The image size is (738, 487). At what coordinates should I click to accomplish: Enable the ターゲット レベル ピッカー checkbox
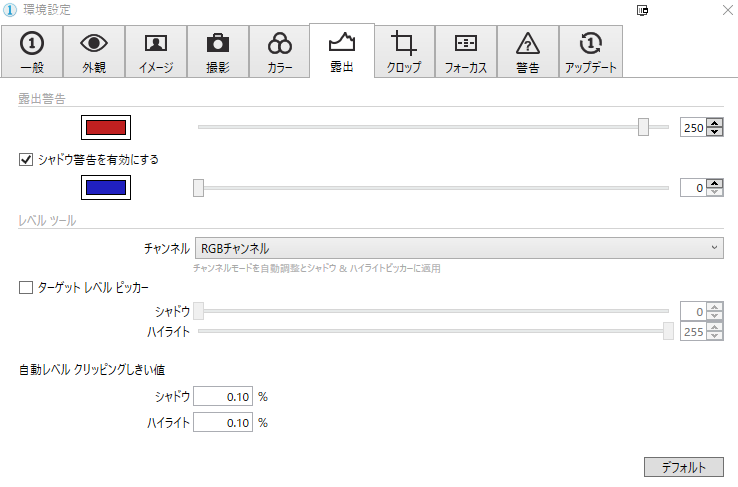point(27,288)
